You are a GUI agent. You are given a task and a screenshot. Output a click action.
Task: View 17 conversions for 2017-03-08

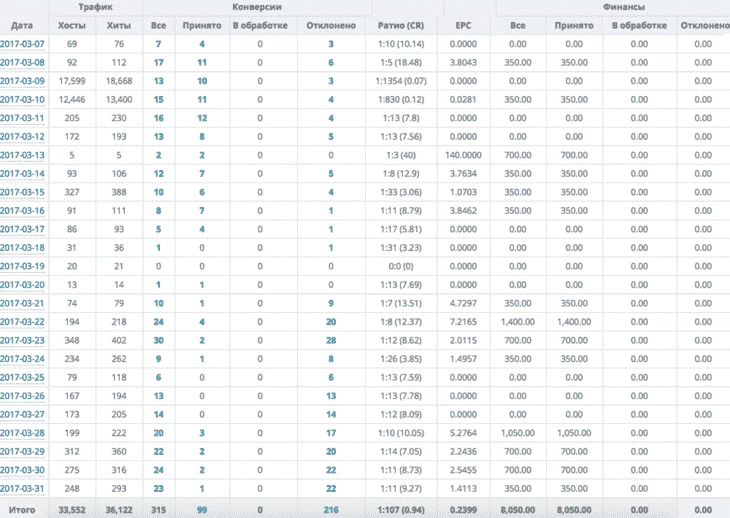click(x=158, y=62)
